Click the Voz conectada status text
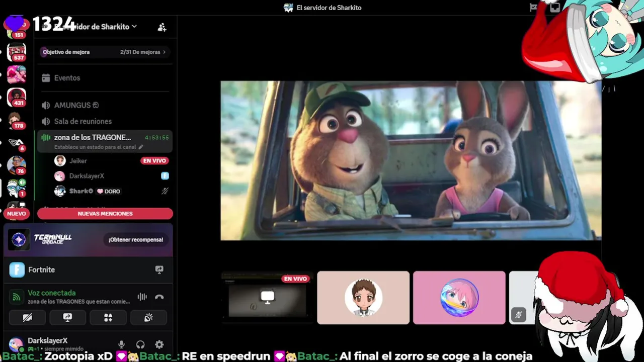 (52, 293)
